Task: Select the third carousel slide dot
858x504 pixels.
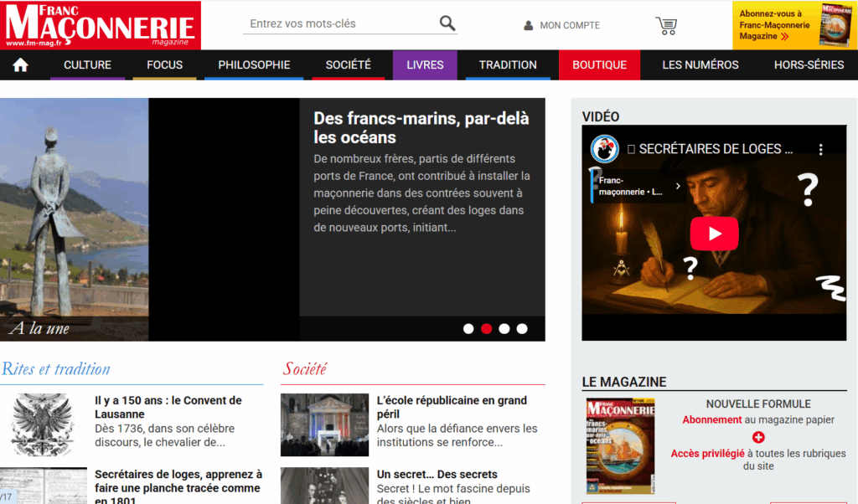Action: (x=504, y=328)
